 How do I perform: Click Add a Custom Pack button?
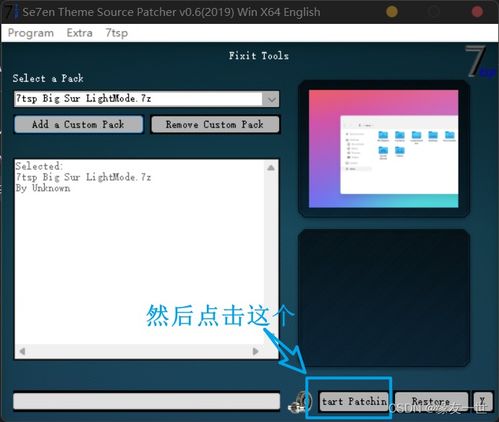click(79, 124)
